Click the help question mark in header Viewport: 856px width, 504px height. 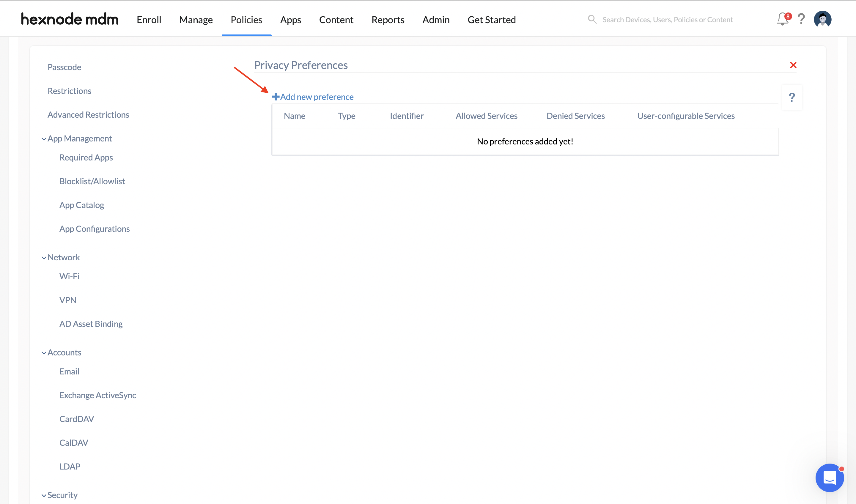point(801,19)
